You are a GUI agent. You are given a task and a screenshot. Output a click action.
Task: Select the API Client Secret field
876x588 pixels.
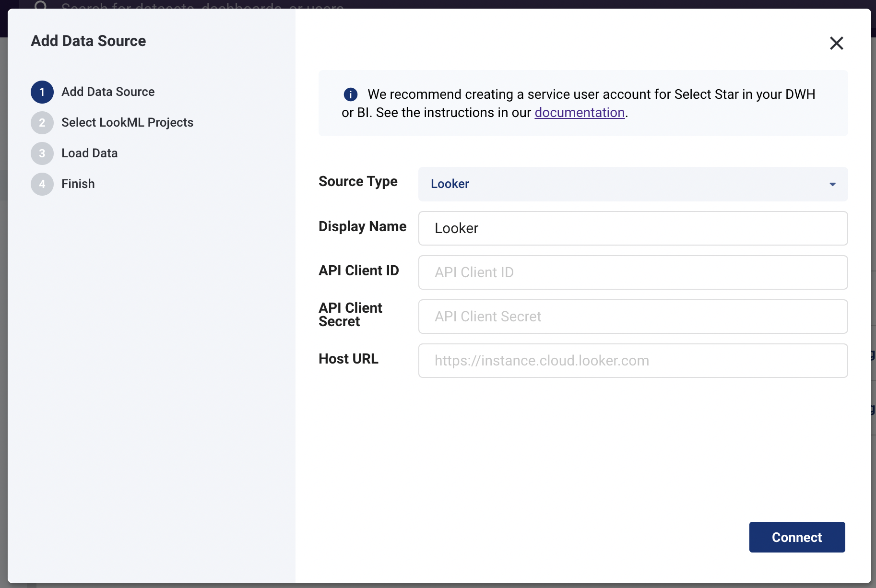[633, 317]
